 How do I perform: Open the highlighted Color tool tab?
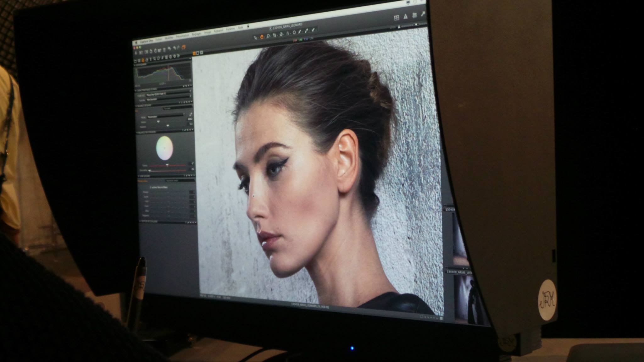click(x=143, y=60)
